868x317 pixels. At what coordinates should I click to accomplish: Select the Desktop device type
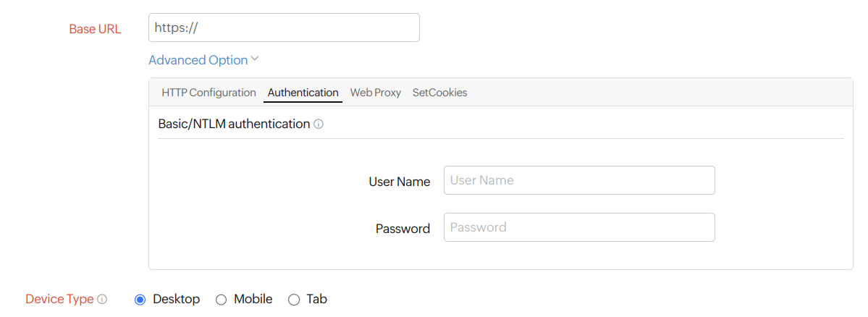tap(140, 300)
